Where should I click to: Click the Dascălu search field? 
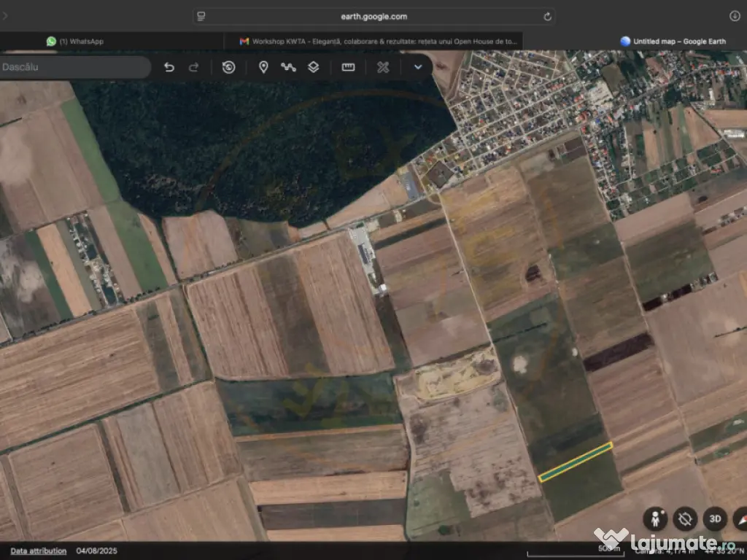[73, 67]
